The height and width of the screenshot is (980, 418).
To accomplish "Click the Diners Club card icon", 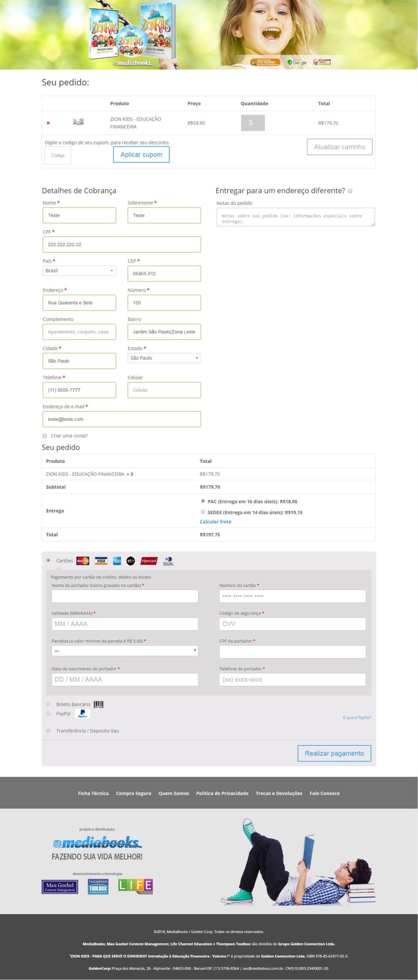I will click(x=168, y=561).
